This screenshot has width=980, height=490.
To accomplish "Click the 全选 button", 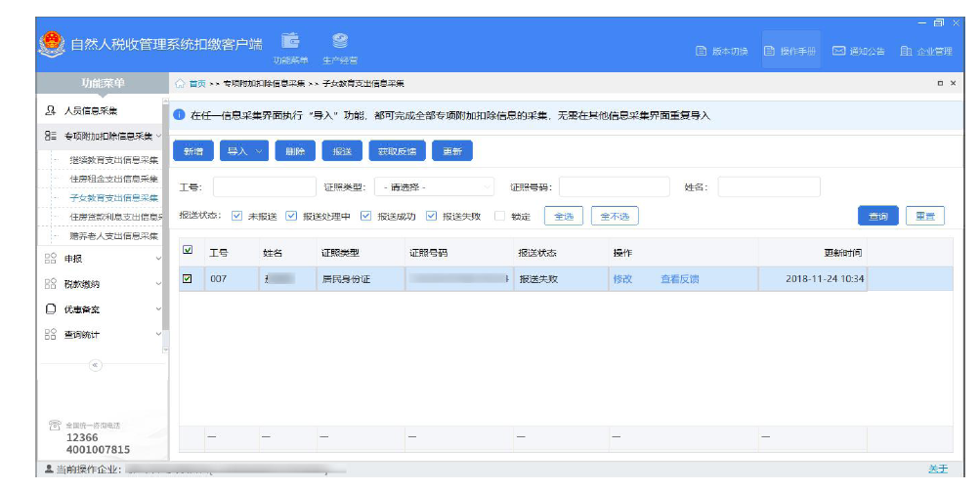I will tap(564, 216).
